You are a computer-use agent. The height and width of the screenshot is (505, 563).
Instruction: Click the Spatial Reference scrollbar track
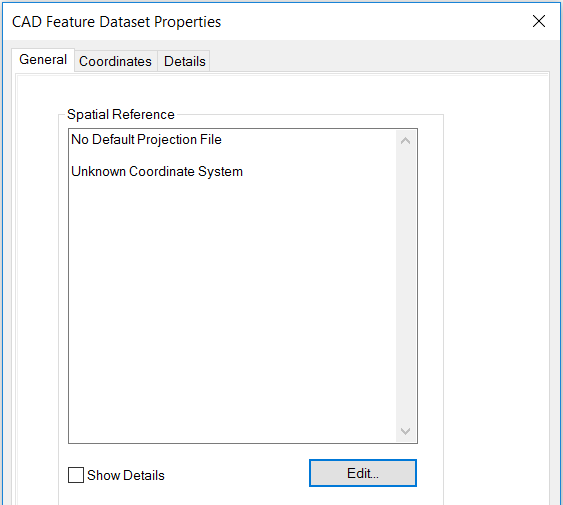[x=405, y=286]
